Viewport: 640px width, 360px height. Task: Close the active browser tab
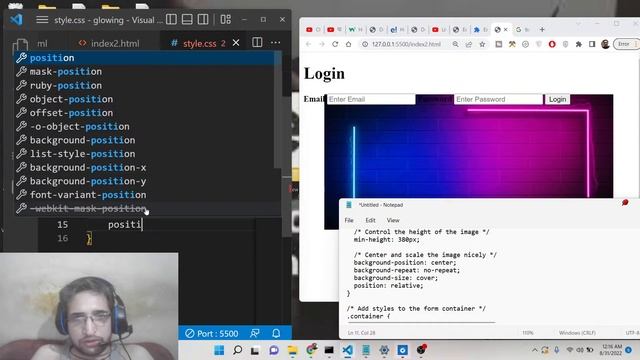[x=506, y=29]
